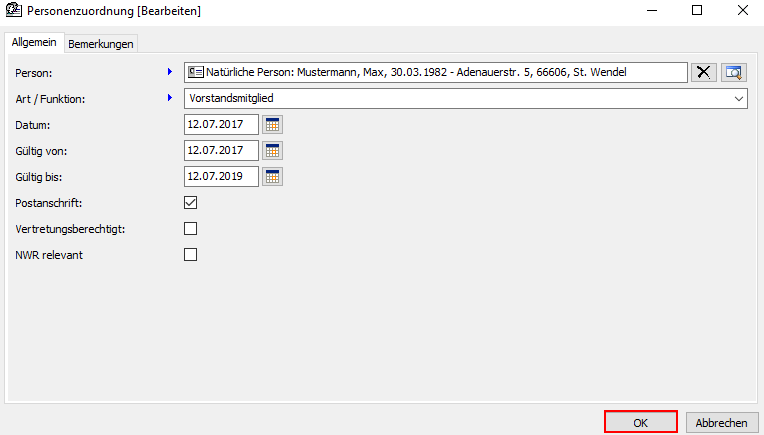This screenshot has height=435, width=764.
Task: Click the Personenzuordnung window icon in title bar
Action: [x=11, y=11]
